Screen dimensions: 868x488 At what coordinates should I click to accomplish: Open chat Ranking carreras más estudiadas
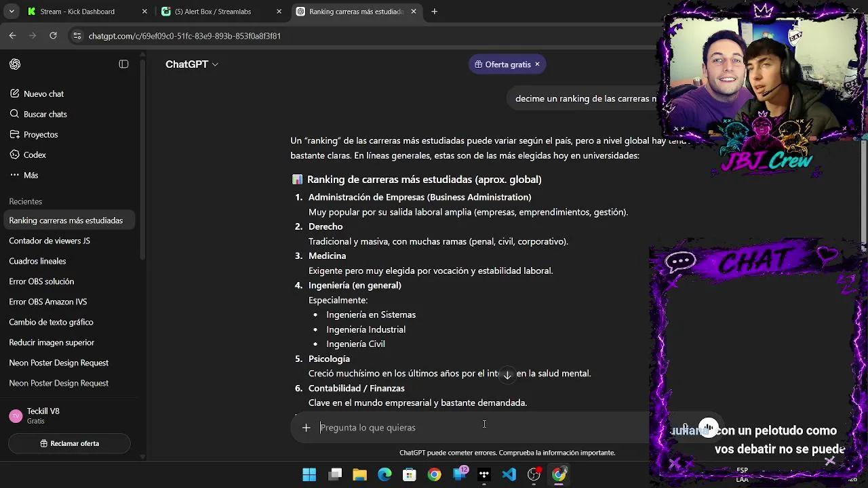71,220
